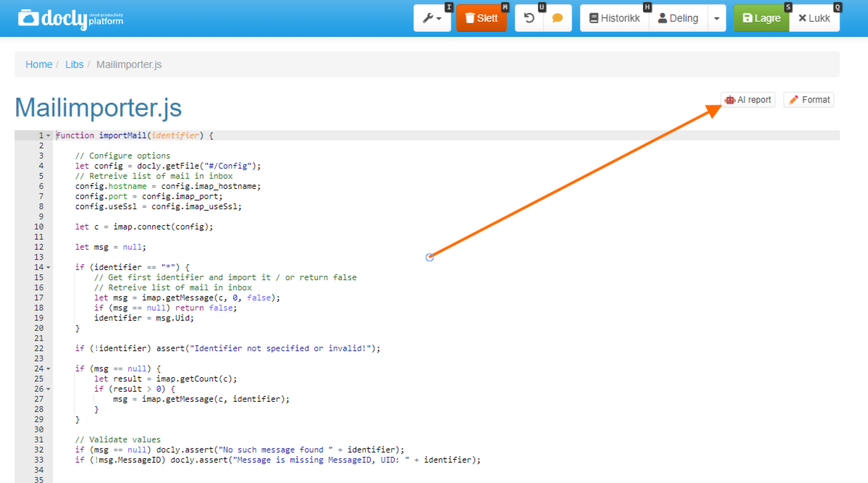Select the pencil Format icon

tap(795, 99)
